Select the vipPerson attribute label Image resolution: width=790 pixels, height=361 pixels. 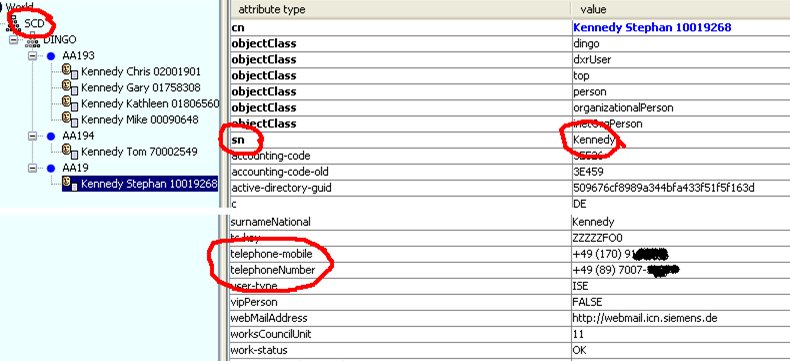click(254, 303)
